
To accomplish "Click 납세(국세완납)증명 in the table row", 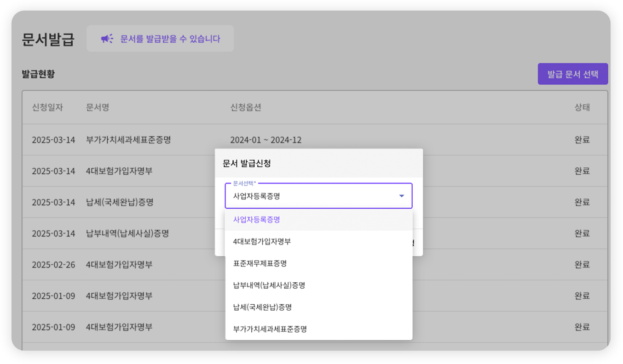I will tap(120, 202).
